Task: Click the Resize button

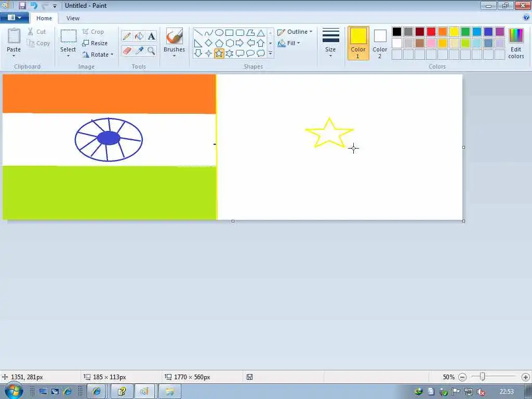Action: 95,43
